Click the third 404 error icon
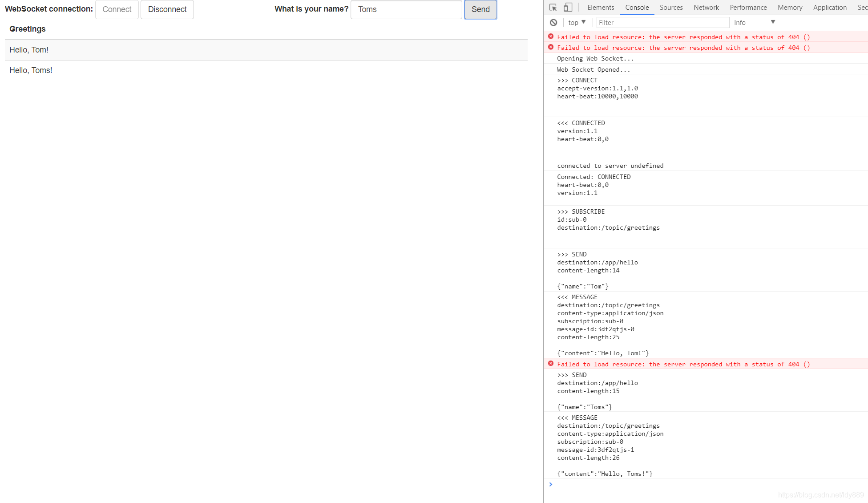Screen dimensions: 868x503 click(551, 364)
